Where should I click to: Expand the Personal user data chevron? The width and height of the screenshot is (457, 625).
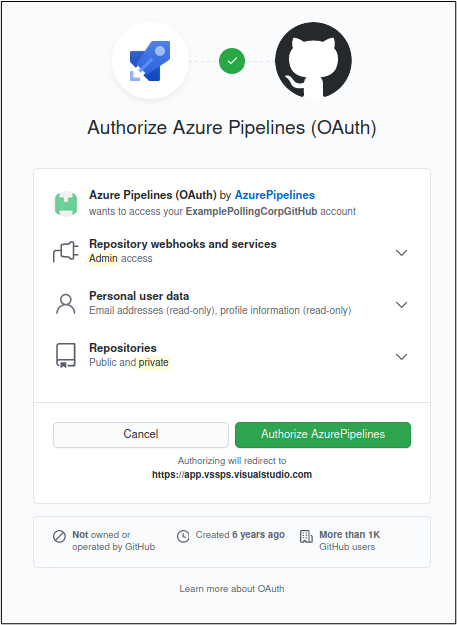401,305
